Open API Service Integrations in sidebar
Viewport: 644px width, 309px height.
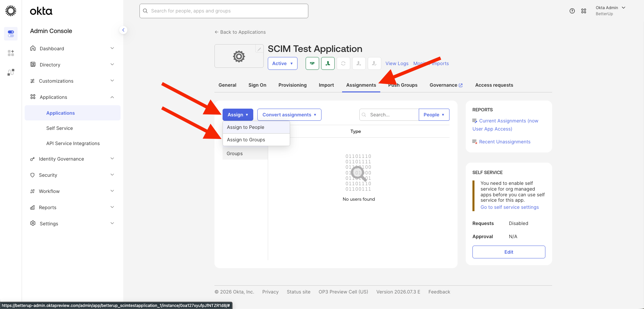point(73,143)
